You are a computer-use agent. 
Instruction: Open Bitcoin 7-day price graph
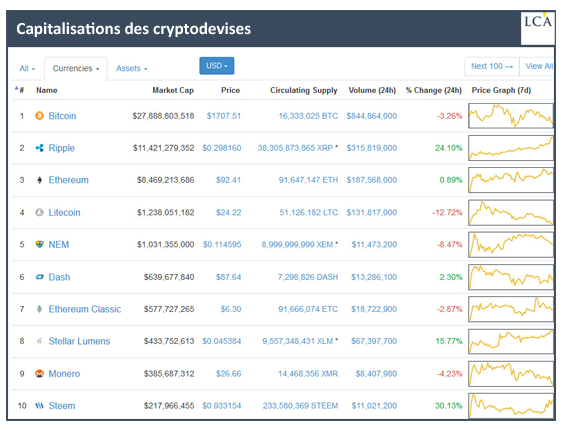click(x=511, y=116)
